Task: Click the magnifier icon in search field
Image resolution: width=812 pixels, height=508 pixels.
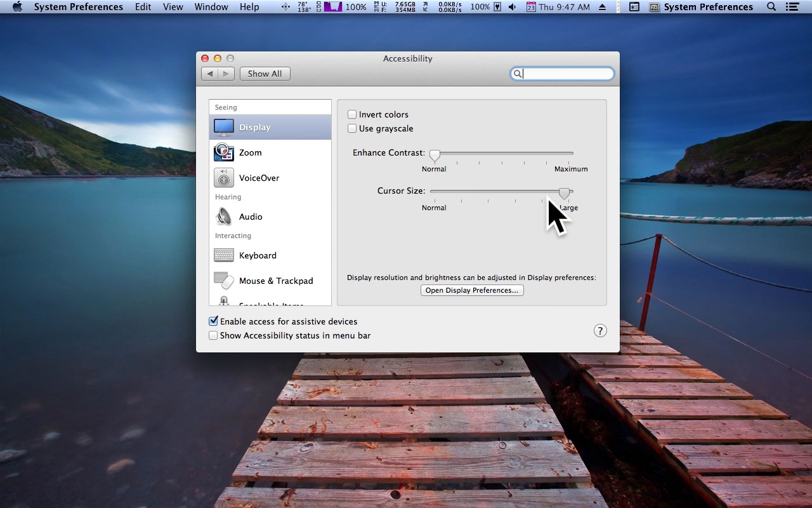Action: (x=518, y=74)
